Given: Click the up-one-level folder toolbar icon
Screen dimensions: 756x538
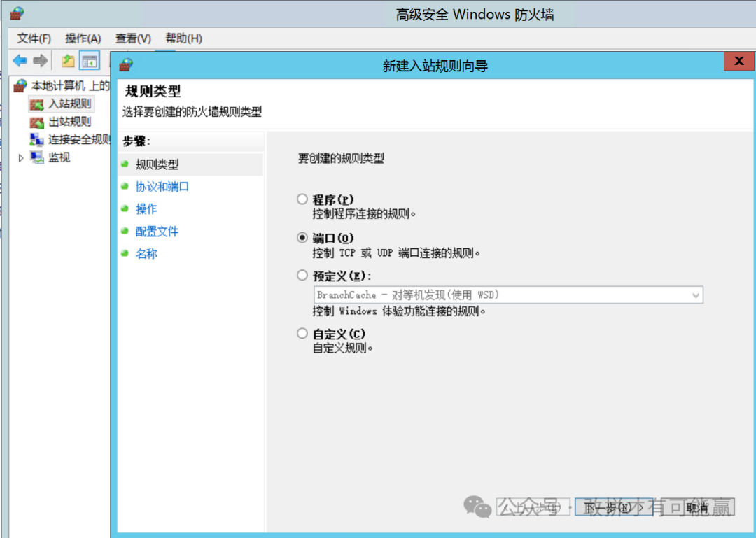Looking at the screenshot, I should 68,61.
